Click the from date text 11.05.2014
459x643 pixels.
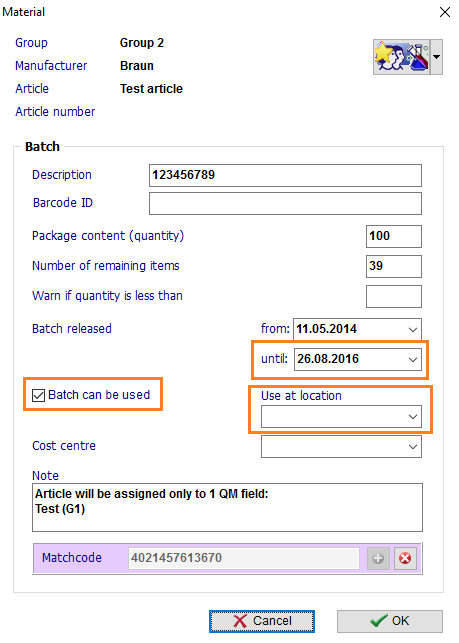tap(327, 329)
